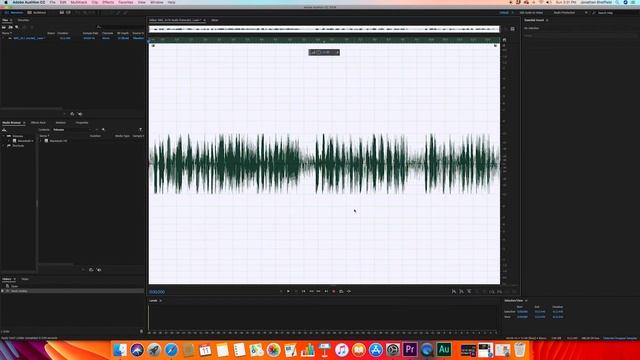
Task: Click Move Playhead to Next button
Action: [326, 291]
